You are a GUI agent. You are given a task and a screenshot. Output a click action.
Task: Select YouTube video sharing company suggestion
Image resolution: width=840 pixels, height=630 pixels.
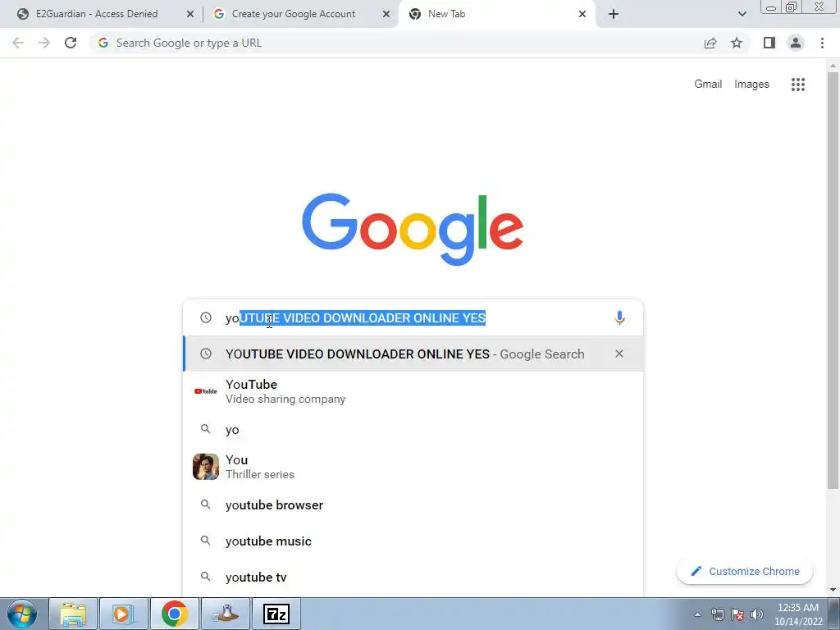click(x=413, y=391)
